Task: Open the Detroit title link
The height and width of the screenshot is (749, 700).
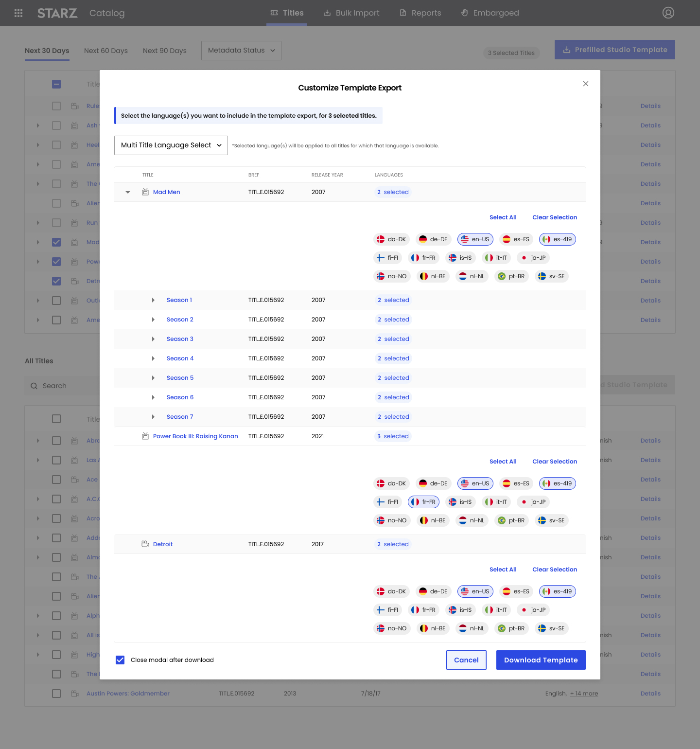Action: click(x=163, y=544)
